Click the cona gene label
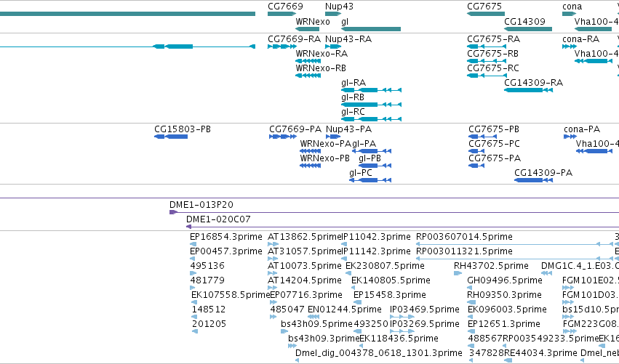 [x=572, y=7]
